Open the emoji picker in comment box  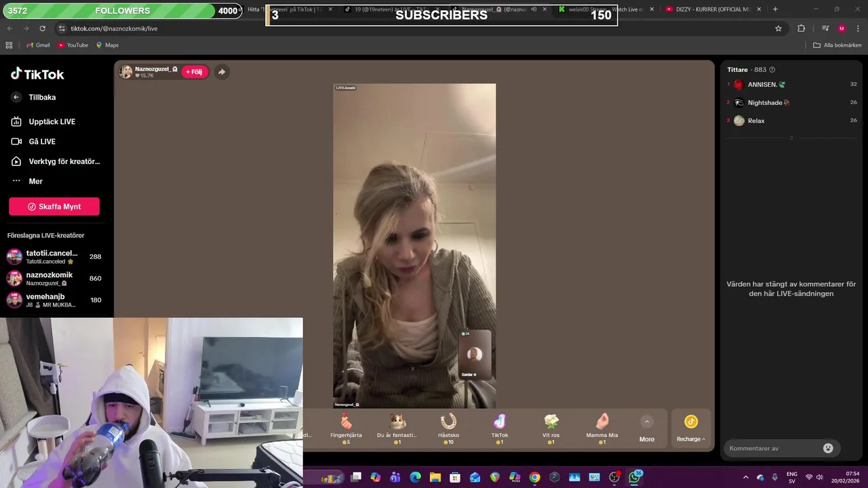point(828,448)
